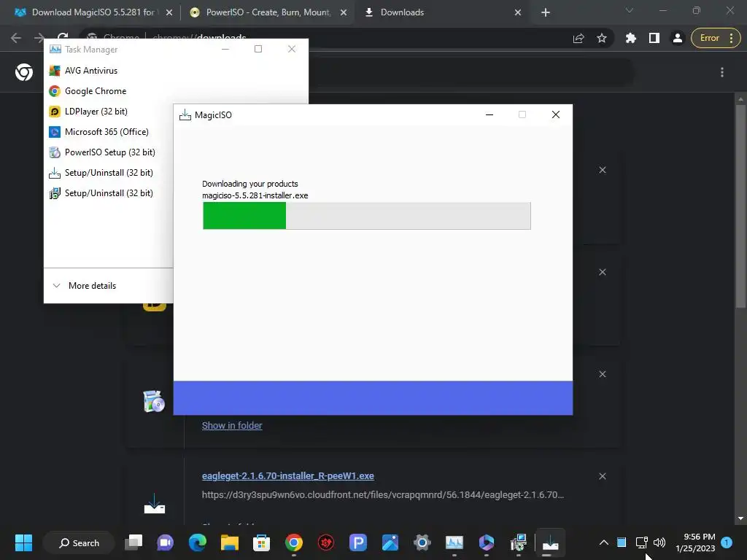
Task: Open Chrome extensions puzzle icon
Action: point(631,38)
